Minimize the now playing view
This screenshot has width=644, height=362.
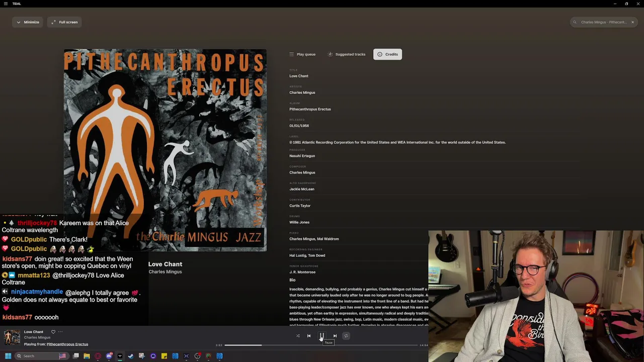tap(28, 22)
